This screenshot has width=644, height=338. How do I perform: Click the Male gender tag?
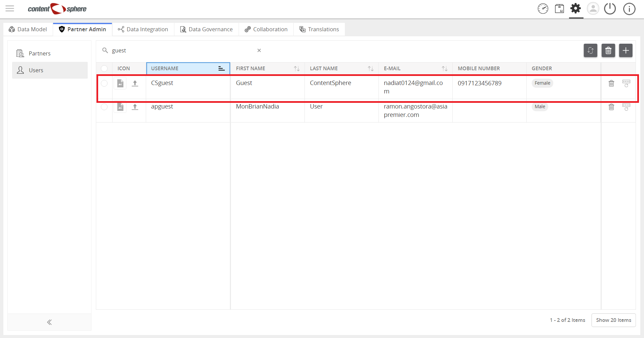tap(540, 107)
